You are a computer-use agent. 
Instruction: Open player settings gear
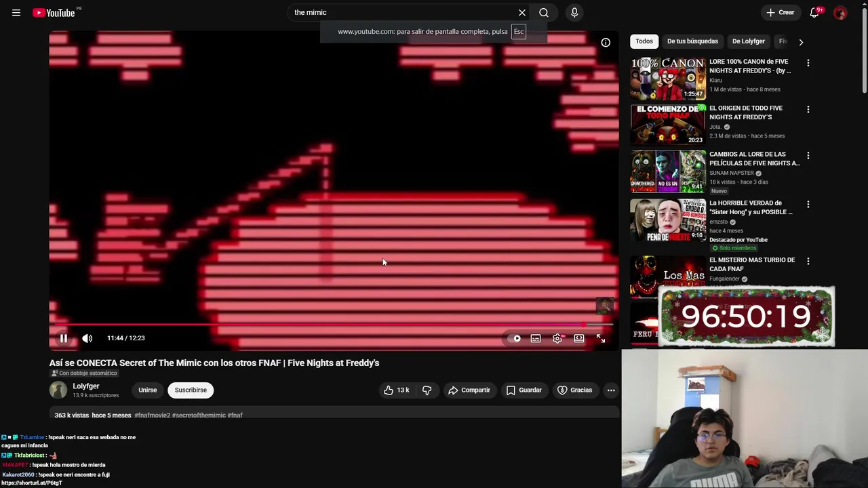tap(557, 338)
